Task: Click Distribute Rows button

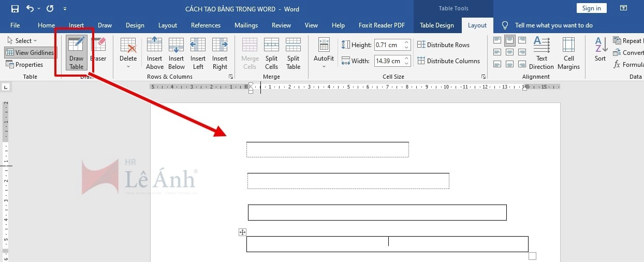Action: (x=443, y=45)
